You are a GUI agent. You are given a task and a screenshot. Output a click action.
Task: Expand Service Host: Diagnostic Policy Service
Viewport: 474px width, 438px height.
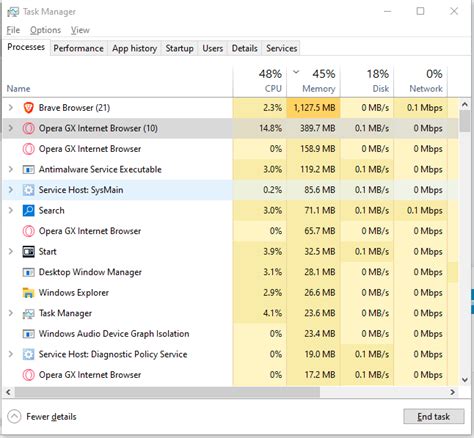click(11, 354)
